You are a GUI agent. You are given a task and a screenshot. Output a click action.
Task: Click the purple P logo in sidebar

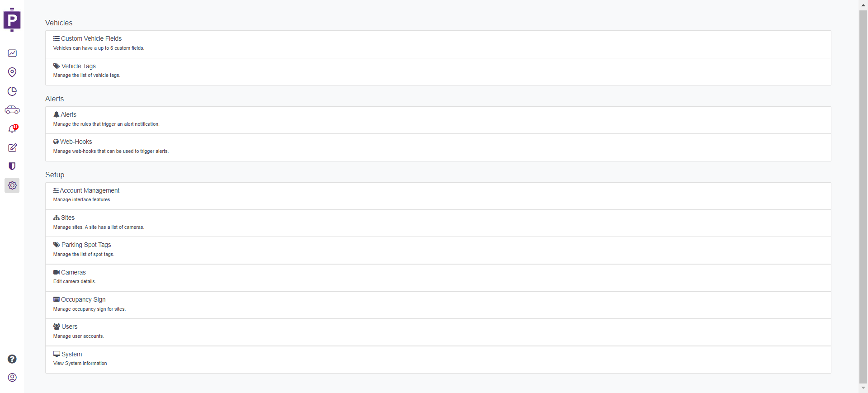tap(12, 20)
